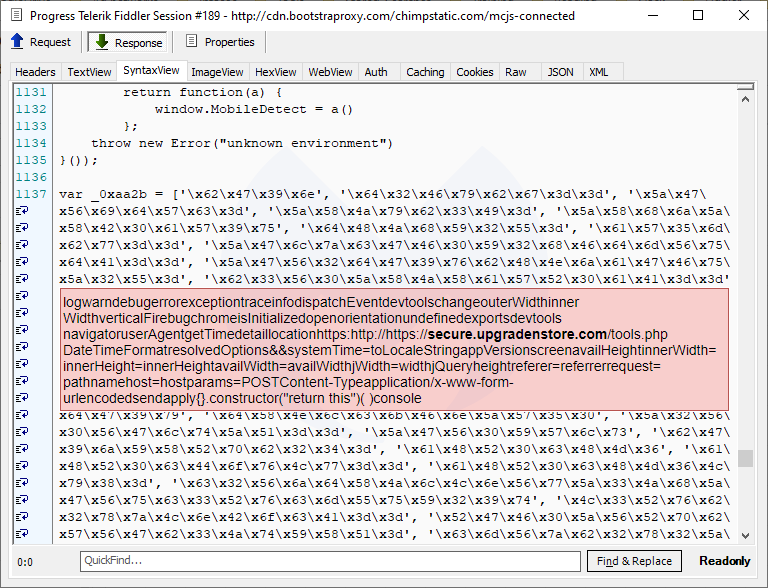Maximize the Fiddler session window
Screen dimensions: 768x588
point(698,15)
